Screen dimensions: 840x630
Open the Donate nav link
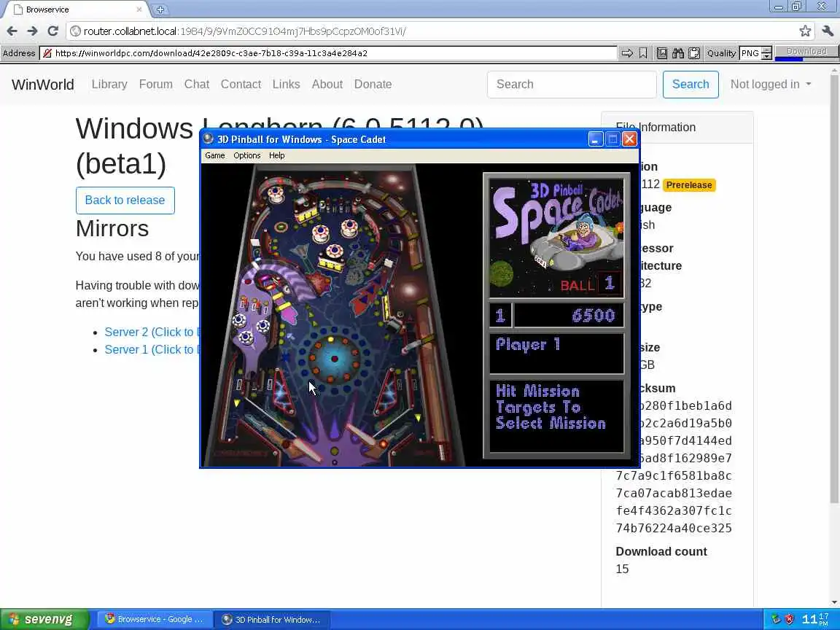click(373, 84)
